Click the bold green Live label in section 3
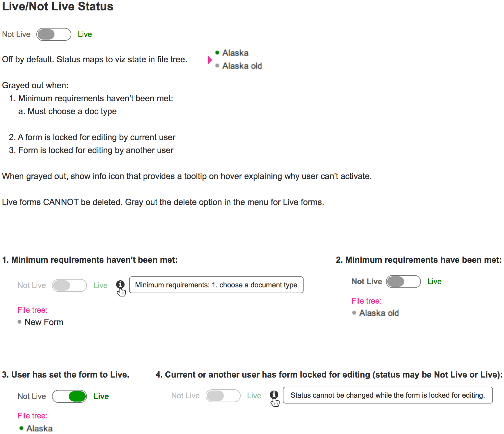 101,396
